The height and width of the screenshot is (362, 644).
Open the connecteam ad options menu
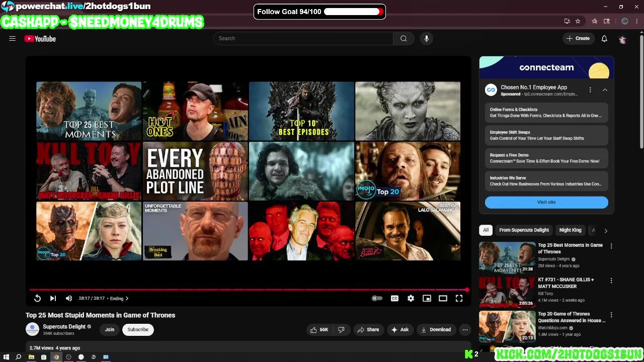pos(590,90)
